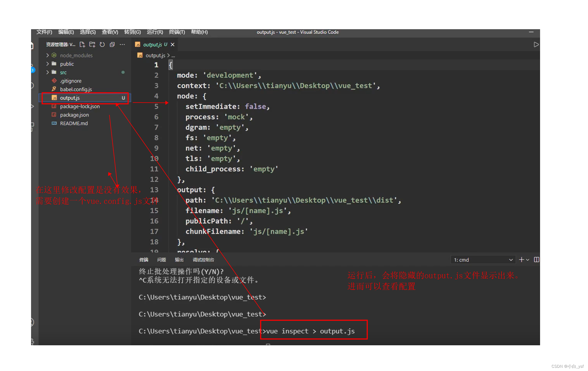Open the 运行(R) menu
Image resolution: width=588 pixels, height=371 pixels.
(x=155, y=32)
